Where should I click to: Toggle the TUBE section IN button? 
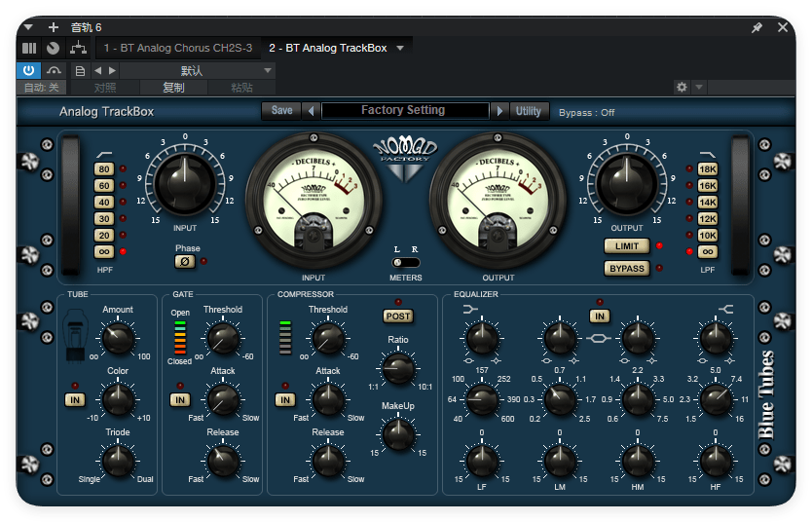pos(75,400)
